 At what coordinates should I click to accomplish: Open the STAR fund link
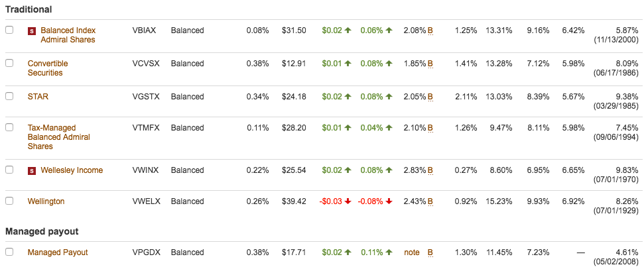tap(38, 97)
